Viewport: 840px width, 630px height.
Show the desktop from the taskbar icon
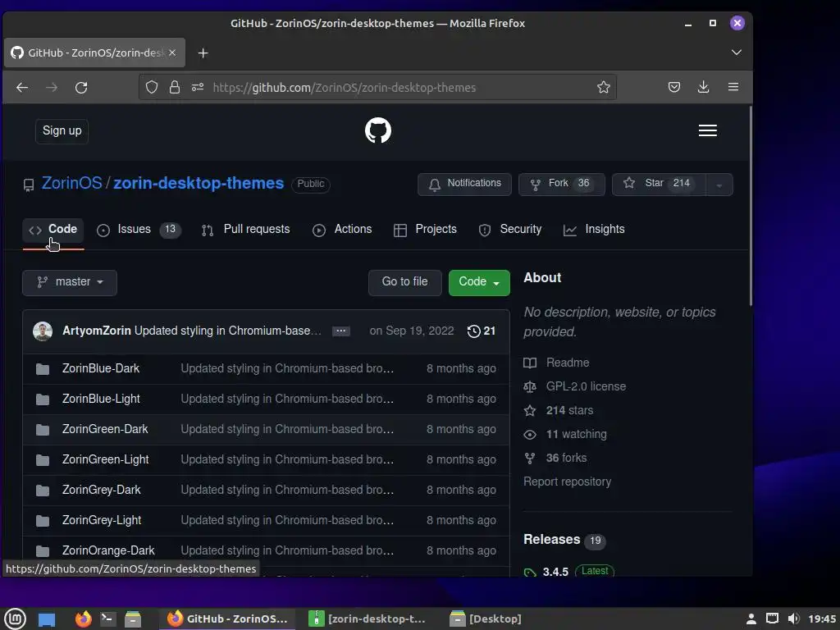pyautogui.click(x=47, y=619)
